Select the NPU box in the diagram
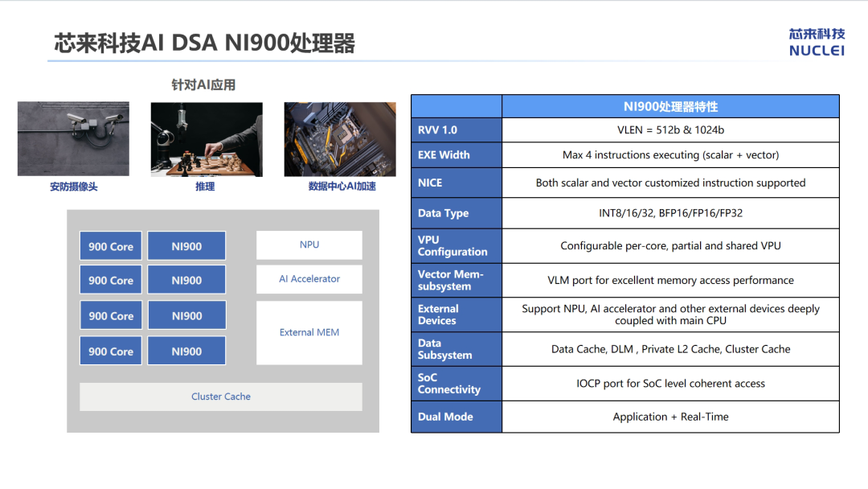 (309, 244)
